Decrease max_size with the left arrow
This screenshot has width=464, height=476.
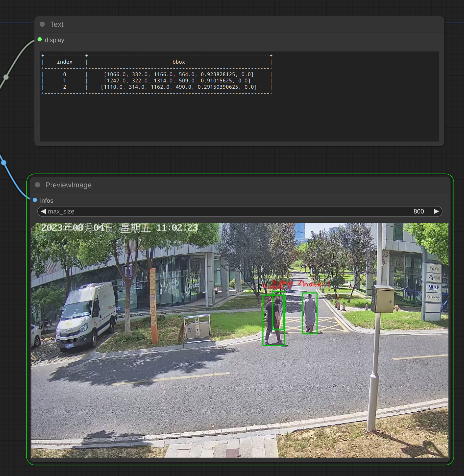[43, 211]
